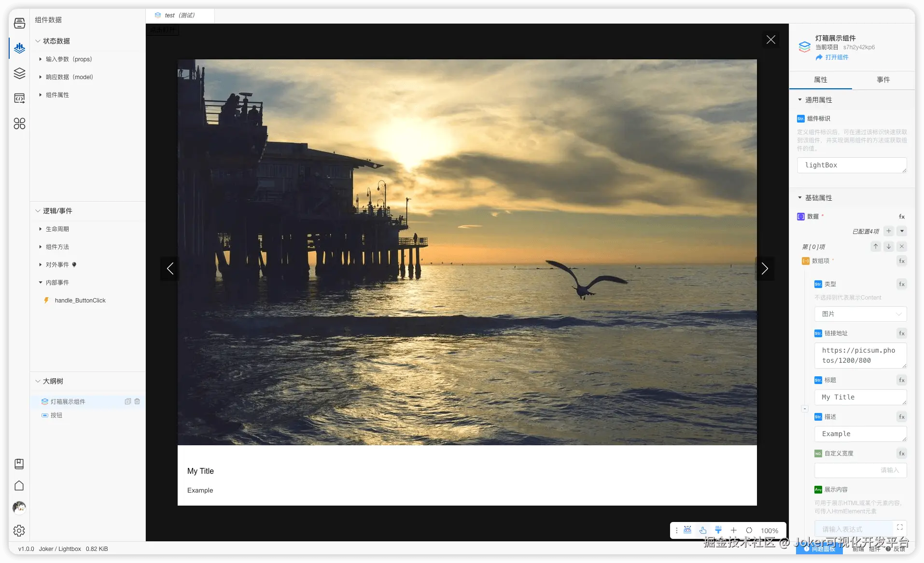924x563 pixels.
Task: Add a new data item with plus button
Action: pyautogui.click(x=889, y=231)
